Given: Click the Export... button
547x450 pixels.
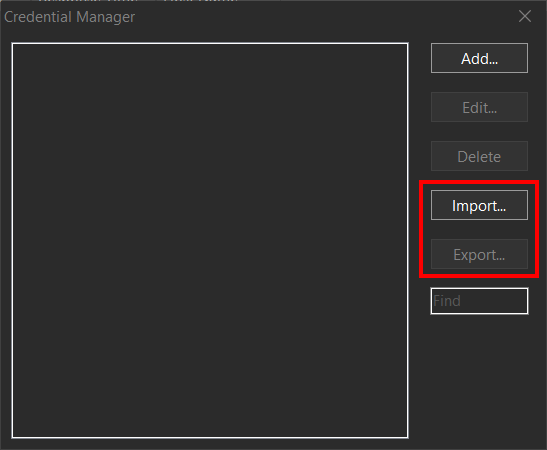Looking at the screenshot, I should [x=479, y=254].
